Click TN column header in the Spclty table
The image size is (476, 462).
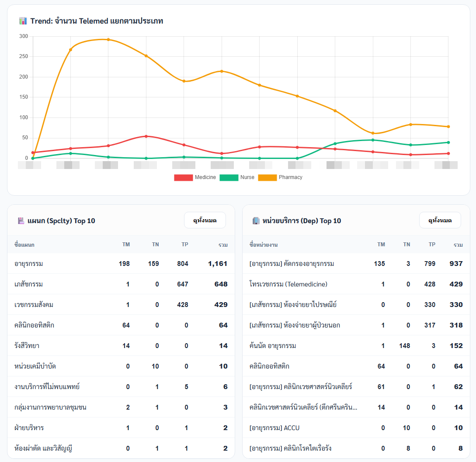click(x=156, y=245)
